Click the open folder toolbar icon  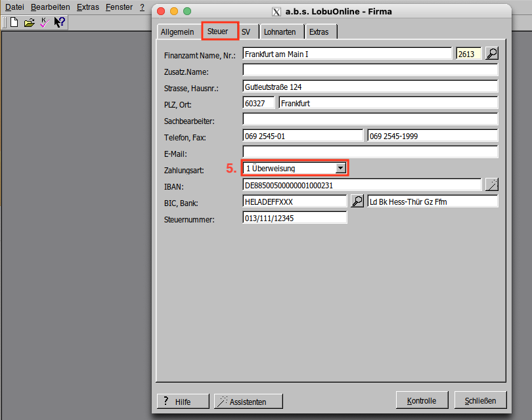29,22
